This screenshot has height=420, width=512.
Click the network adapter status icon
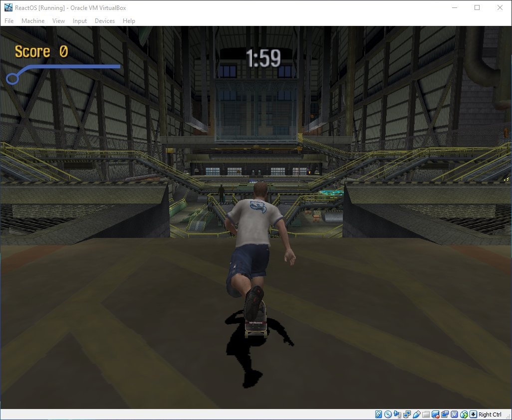[407, 415]
